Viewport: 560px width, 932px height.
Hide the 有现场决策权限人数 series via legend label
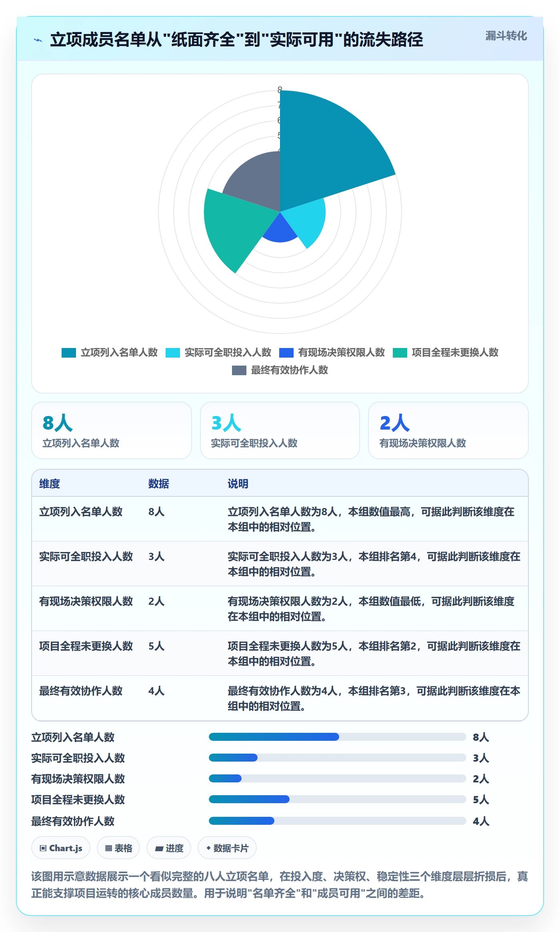(x=341, y=352)
